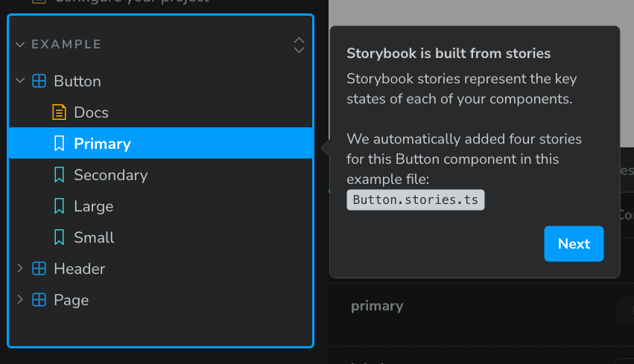Collapse the Button component chevron

tap(20, 81)
